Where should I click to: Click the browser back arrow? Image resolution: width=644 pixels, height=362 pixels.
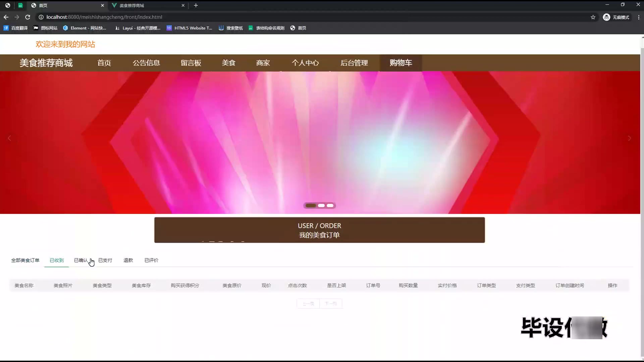coord(6,17)
